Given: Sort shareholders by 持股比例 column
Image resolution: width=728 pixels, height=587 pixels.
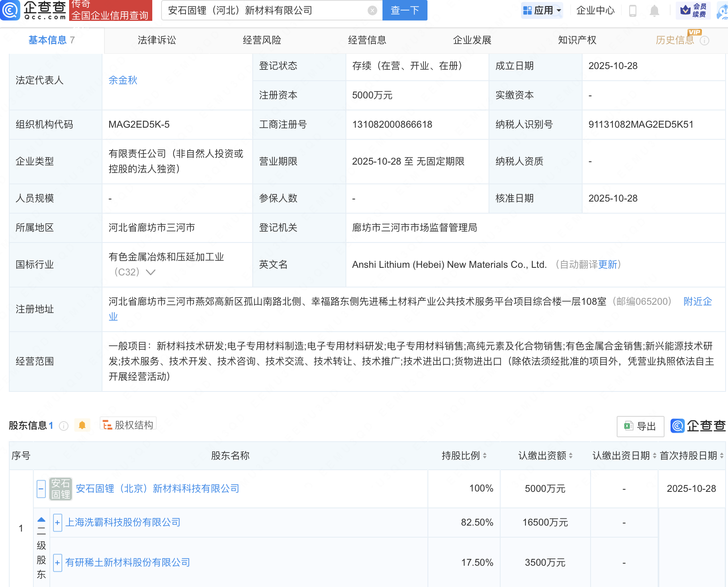Looking at the screenshot, I should click(485, 456).
